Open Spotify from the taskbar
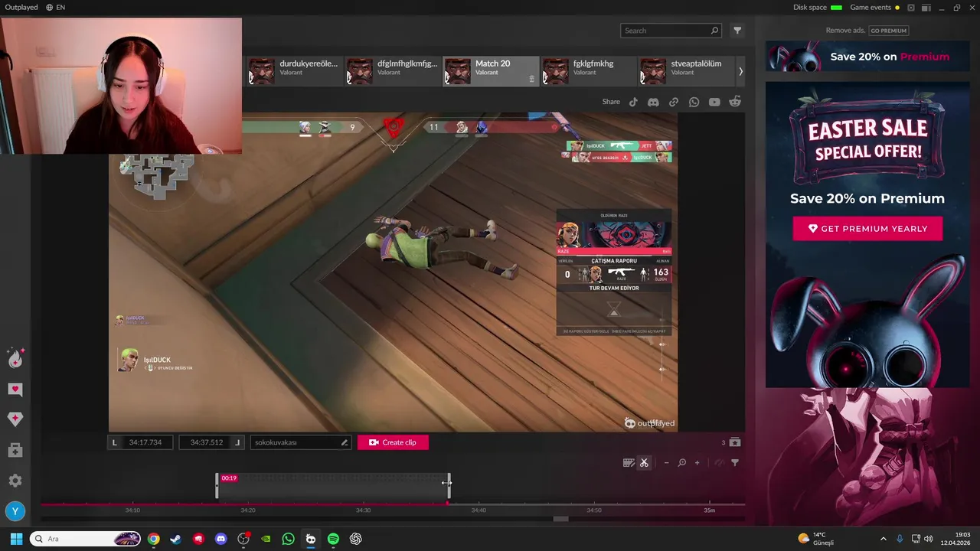The height and width of the screenshot is (551, 980). pos(333,539)
